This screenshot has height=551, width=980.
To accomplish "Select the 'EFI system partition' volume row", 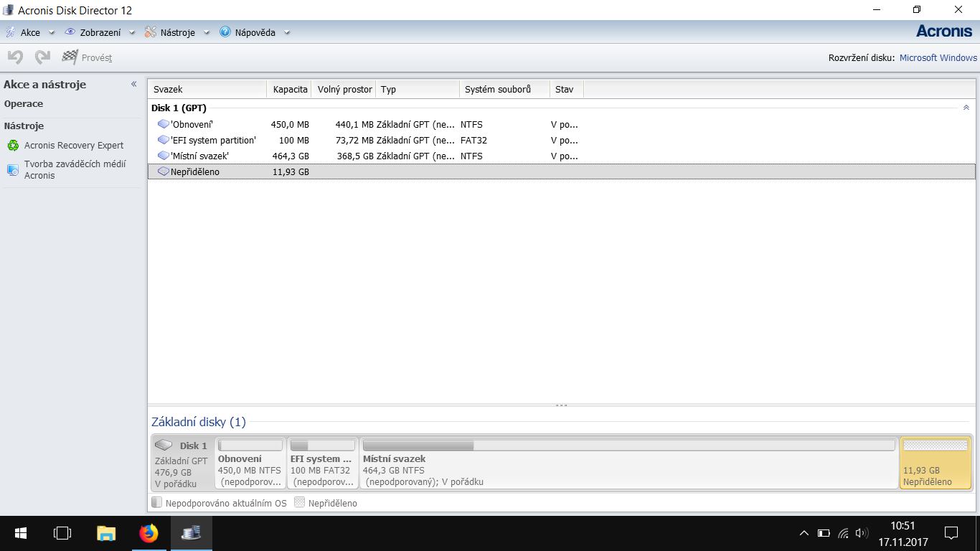I will coord(561,140).
